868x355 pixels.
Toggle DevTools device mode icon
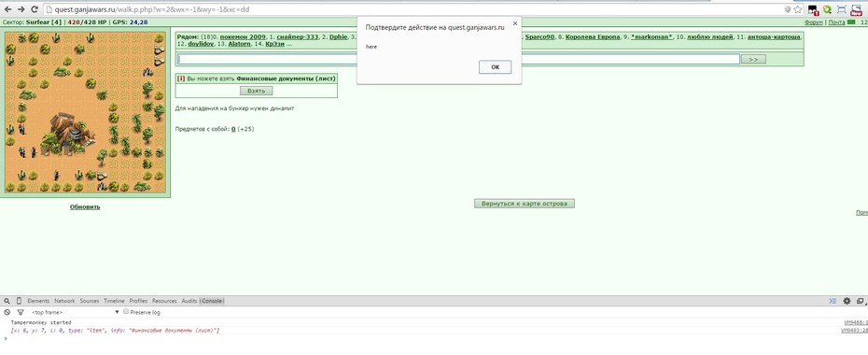[x=19, y=301]
